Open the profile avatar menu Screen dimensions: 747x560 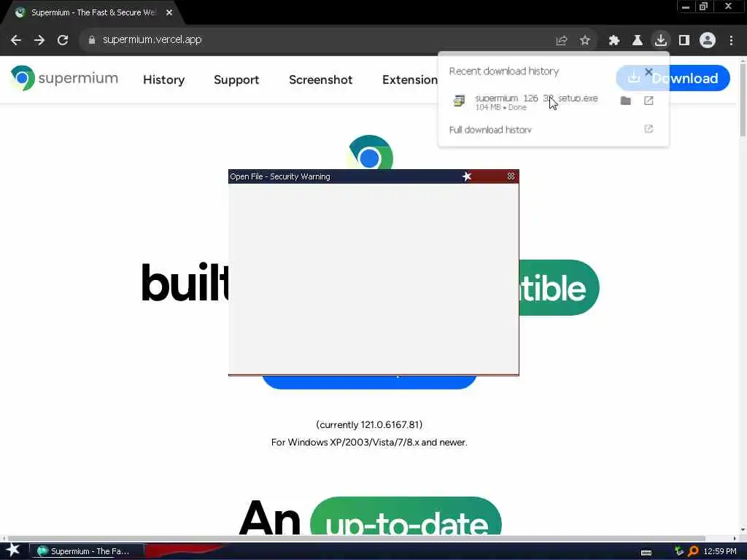tap(708, 40)
